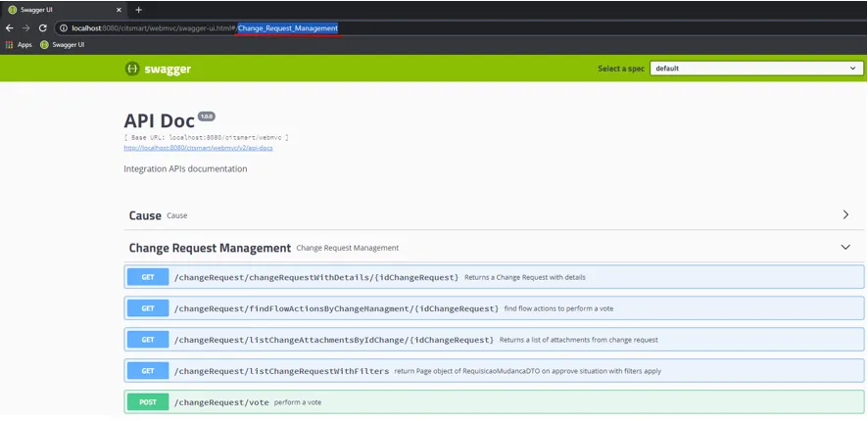Click 'Returns a Change Request with details' text
868x421 pixels.
point(525,277)
